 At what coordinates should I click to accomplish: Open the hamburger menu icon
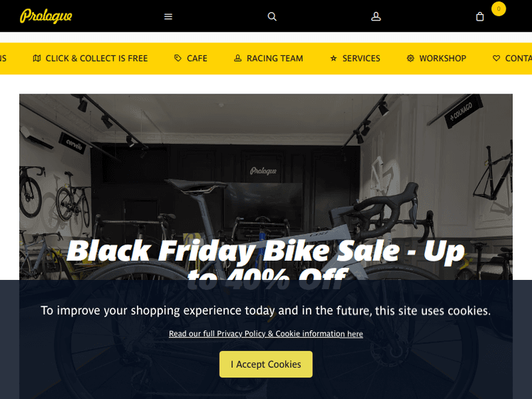pyautogui.click(x=168, y=16)
